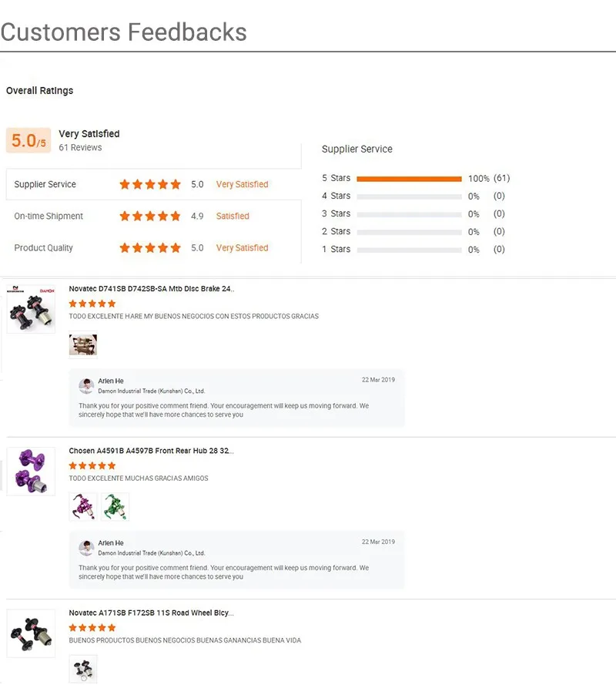Open the purple Chosen hub product thumbnail
The width and height of the screenshot is (616, 685).
pos(31,471)
